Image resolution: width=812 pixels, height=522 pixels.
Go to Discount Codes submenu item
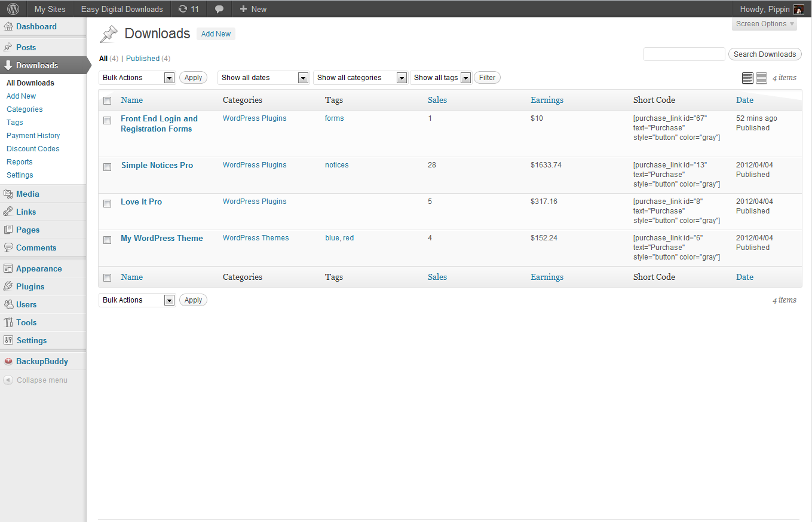pos(33,149)
